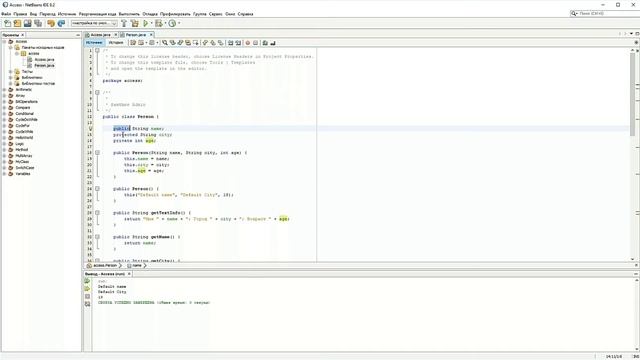The height and width of the screenshot is (360, 640).
Task: Close the Access.java editor tab
Action: pos(116,35)
